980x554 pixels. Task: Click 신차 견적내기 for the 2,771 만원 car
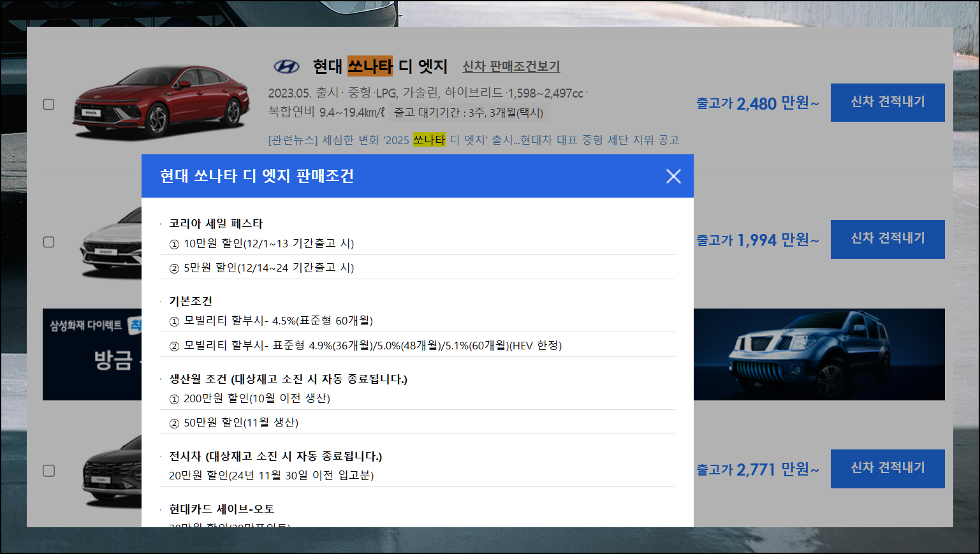tap(888, 469)
